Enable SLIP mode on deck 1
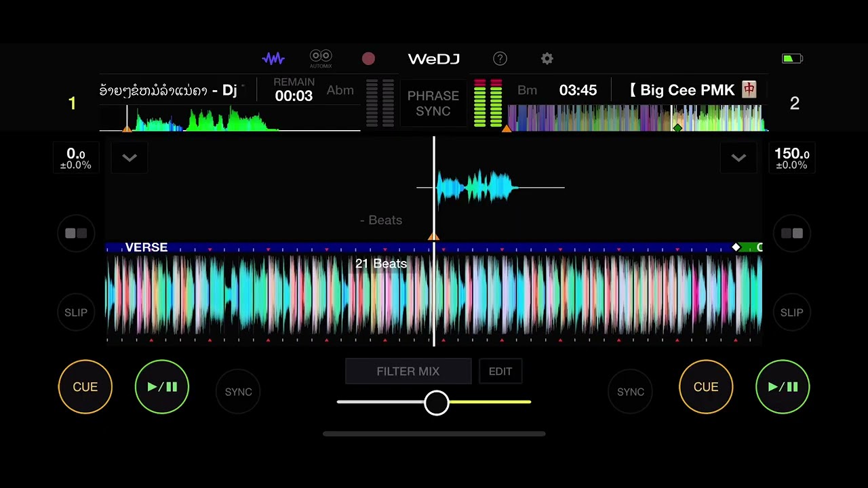868x488 pixels. [x=76, y=312]
